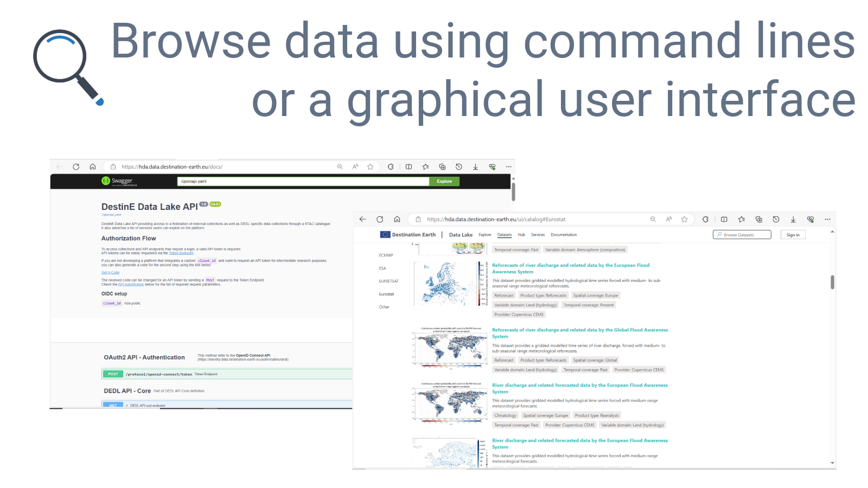Viewport: 868px width, 488px height.
Task: Open the Datasets menu item
Action: click(505, 235)
